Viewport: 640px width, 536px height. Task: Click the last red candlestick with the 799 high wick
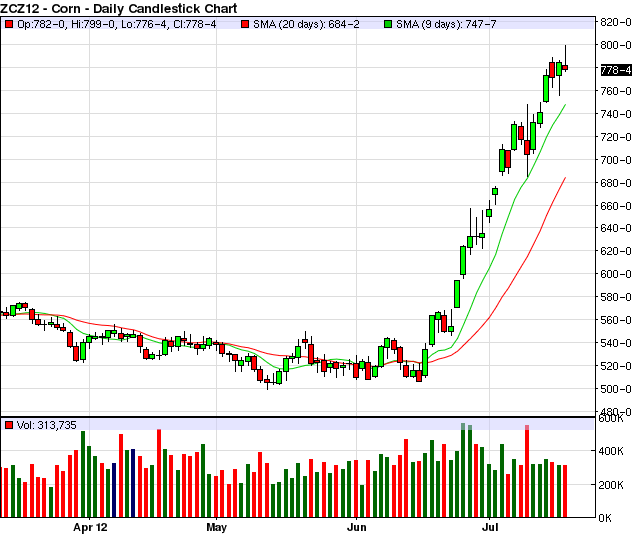[565, 67]
